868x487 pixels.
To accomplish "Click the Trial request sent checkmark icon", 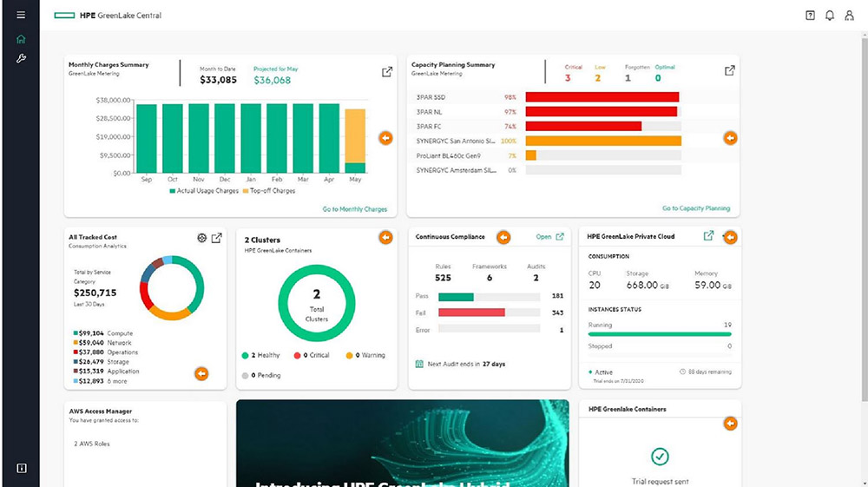I will tap(660, 457).
